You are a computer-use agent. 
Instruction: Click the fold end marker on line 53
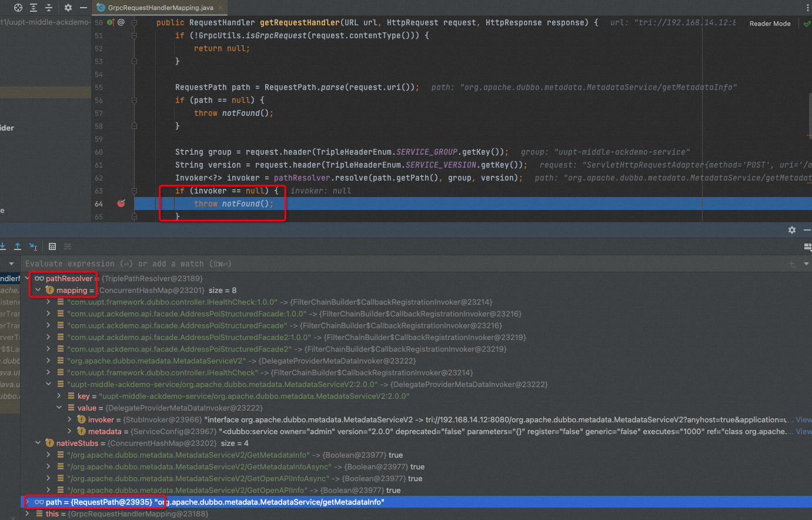click(x=135, y=61)
